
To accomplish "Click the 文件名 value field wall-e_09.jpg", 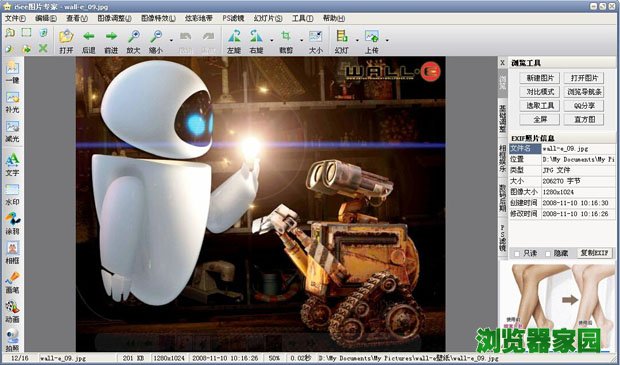I will [578, 149].
